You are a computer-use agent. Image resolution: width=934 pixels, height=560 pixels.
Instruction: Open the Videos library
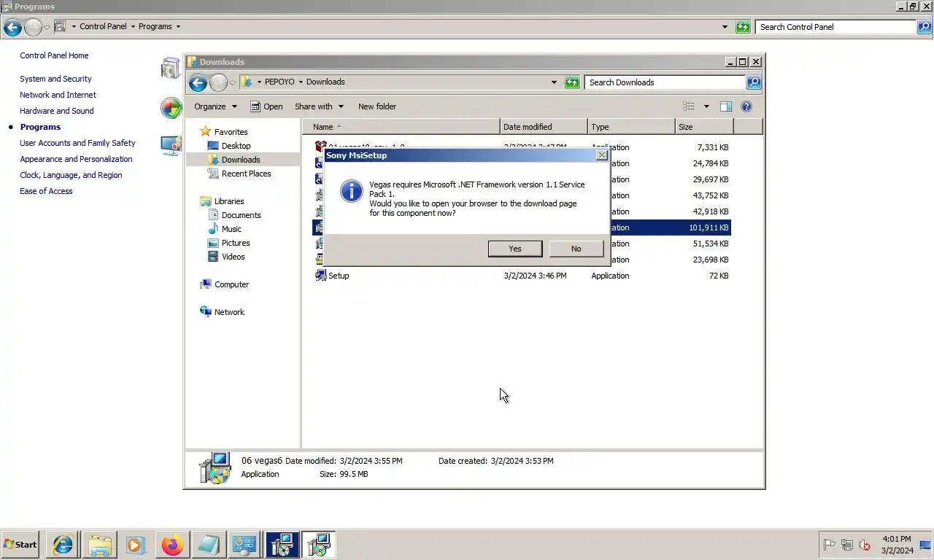(233, 257)
